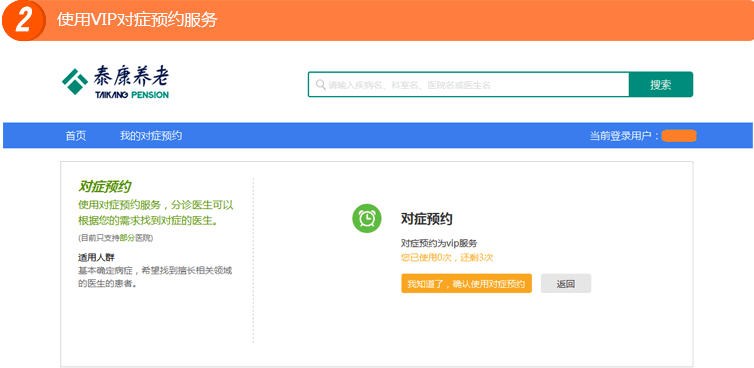This screenshot has width=754, height=368.
Task: Click the 当前登录用户 label
Action: coord(624,136)
